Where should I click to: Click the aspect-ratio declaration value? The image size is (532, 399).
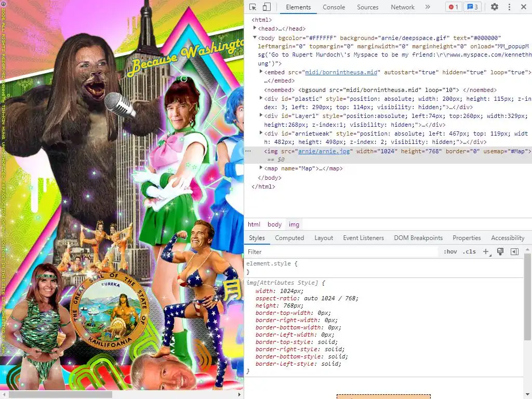tap(331, 299)
